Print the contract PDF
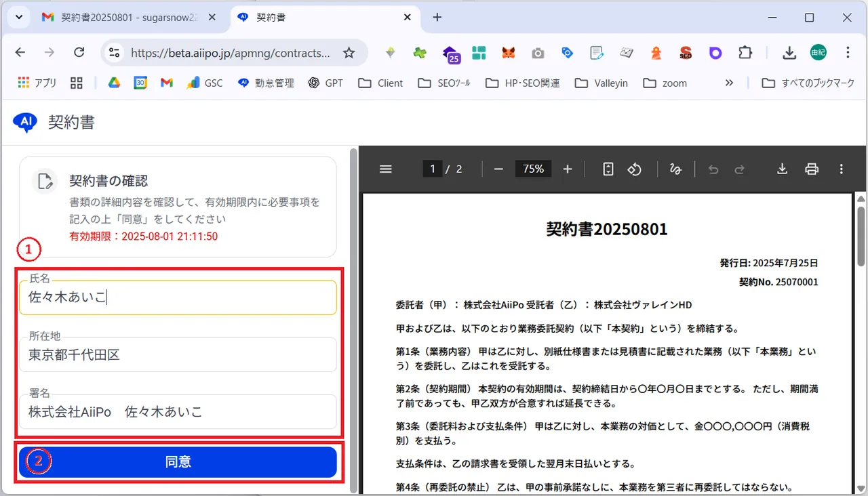The width and height of the screenshot is (868, 496). 812,169
